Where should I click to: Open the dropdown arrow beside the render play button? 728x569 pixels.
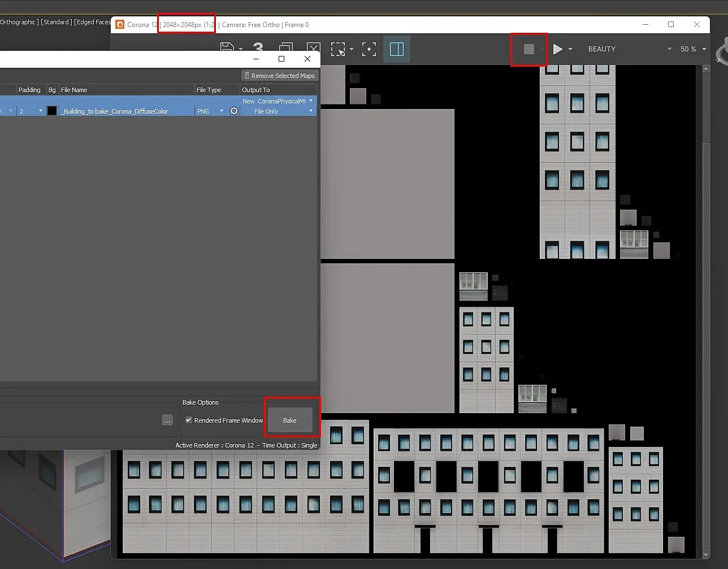pyautogui.click(x=570, y=49)
